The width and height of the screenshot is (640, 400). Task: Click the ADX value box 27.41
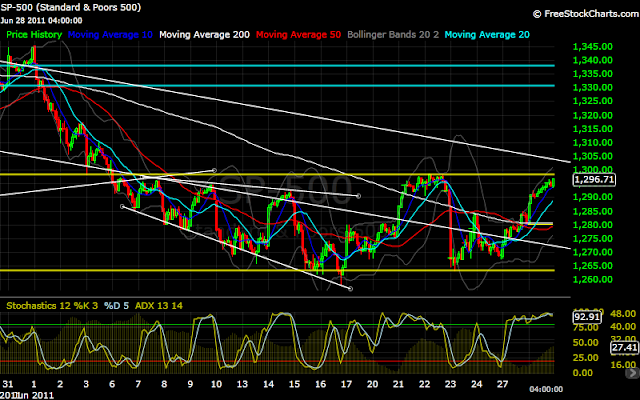point(624,347)
